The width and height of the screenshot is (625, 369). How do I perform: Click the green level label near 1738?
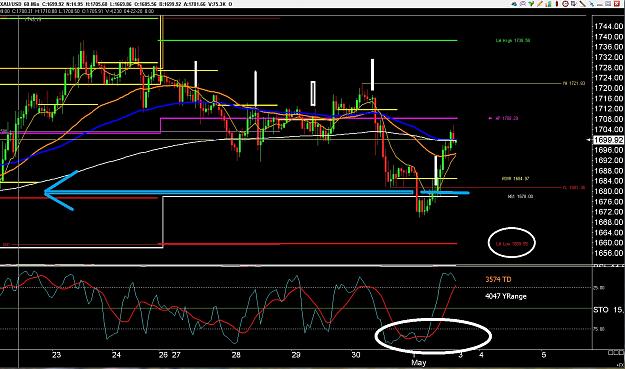(x=513, y=41)
